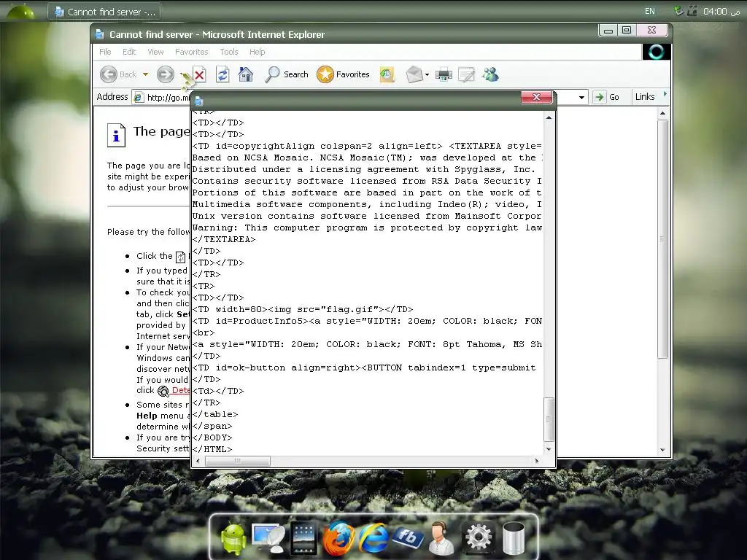747x560 pixels.
Task: Launch the Android robot dock icon
Action: pos(233,537)
